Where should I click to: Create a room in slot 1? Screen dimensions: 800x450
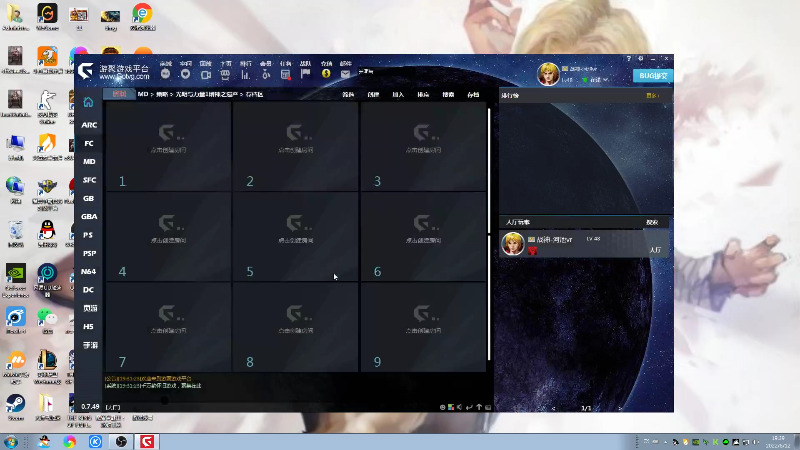[x=169, y=146]
